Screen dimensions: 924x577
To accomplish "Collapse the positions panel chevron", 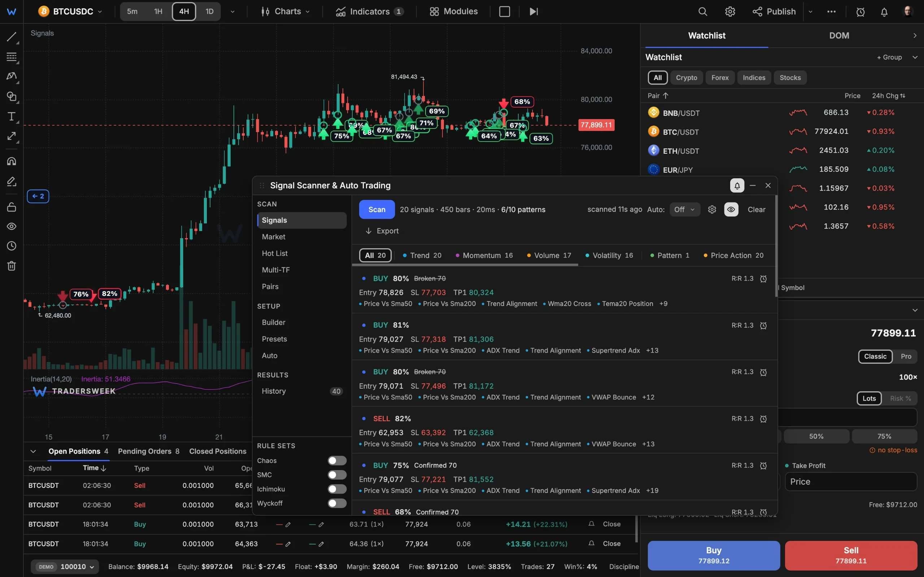I will click(33, 451).
